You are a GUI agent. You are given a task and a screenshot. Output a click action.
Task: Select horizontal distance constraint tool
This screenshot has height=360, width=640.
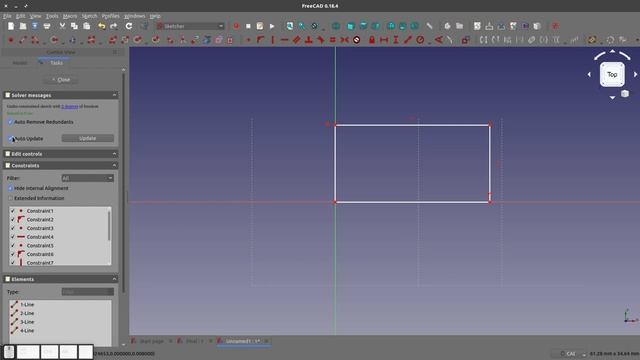click(x=384, y=40)
